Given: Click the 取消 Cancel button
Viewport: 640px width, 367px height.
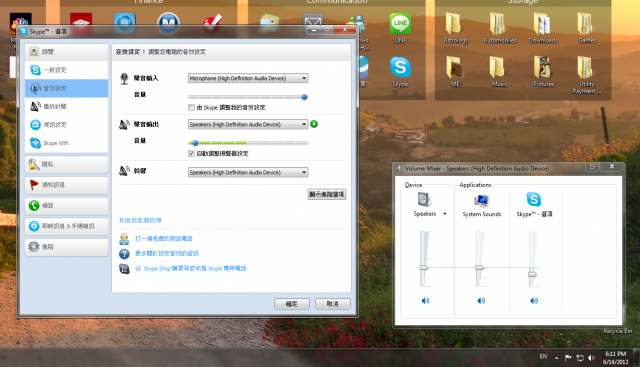Looking at the screenshot, I should point(333,304).
